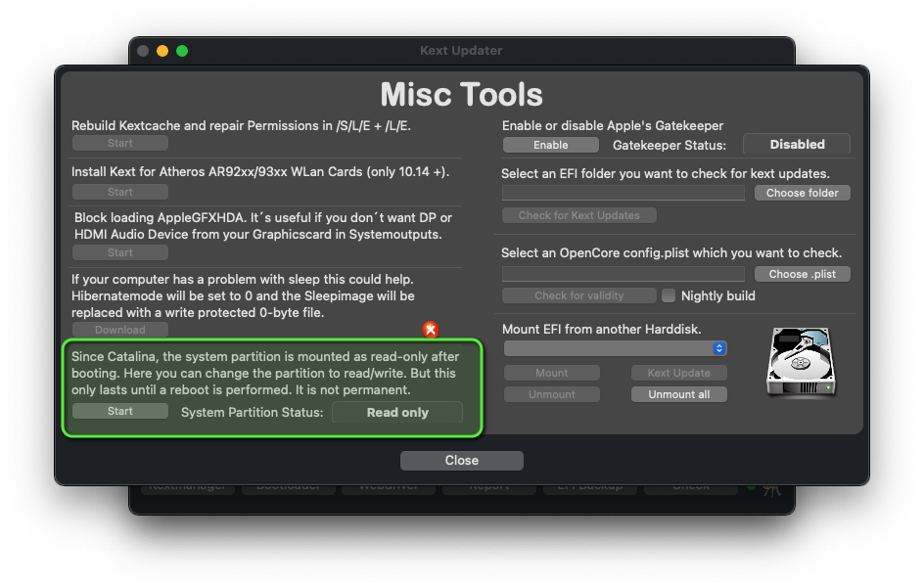The width and height of the screenshot is (924, 587).
Task: Click the Kext Update button under Mount EFI
Action: click(x=679, y=373)
